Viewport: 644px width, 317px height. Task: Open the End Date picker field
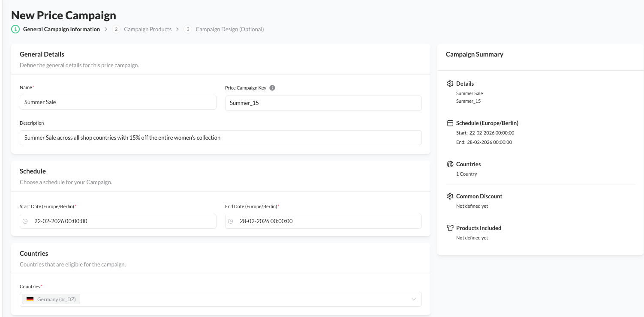(x=323, y=221)
